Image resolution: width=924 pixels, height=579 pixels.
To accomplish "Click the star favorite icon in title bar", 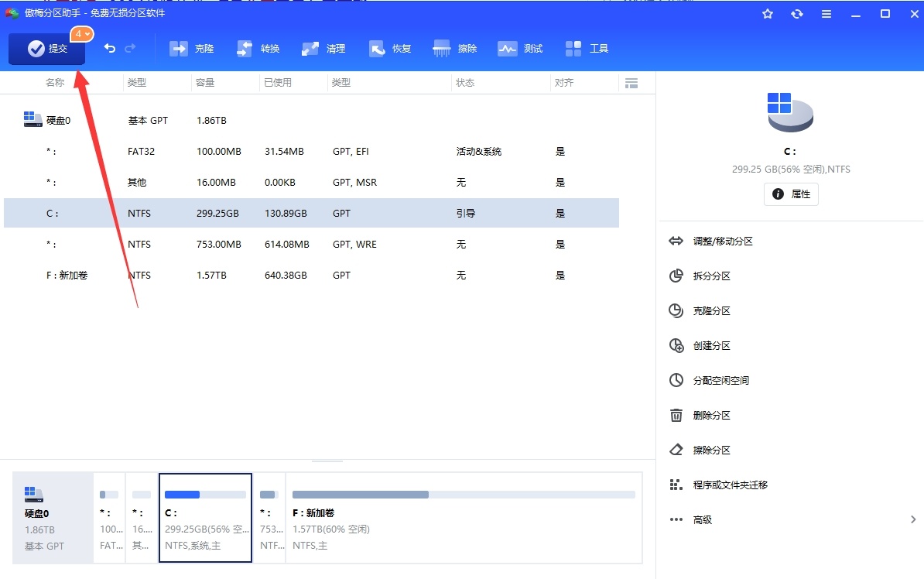I will (x=767, y=14).
